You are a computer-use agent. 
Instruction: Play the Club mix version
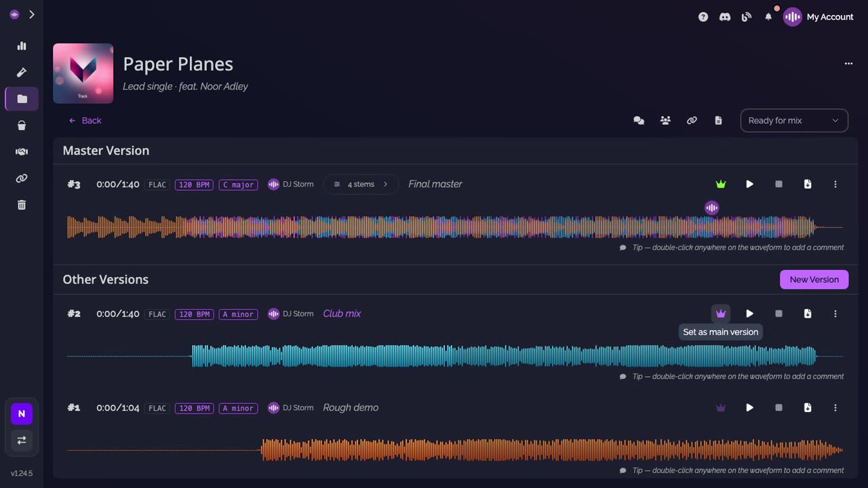pyautogui.click(x=749, y=314)
